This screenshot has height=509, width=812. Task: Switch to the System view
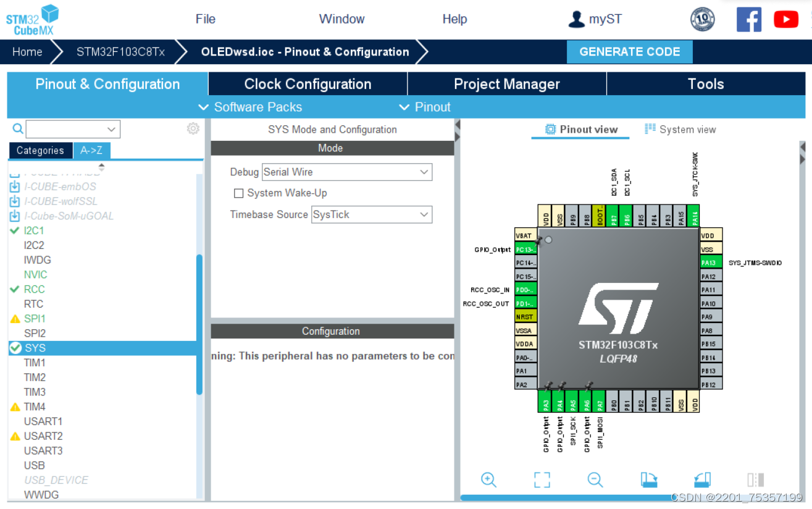point(680,129)
